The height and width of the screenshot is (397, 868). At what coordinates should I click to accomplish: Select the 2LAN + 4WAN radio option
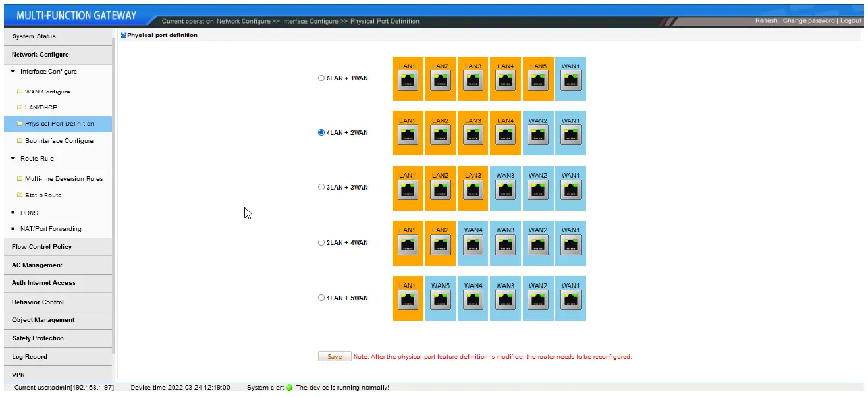pyautogui.click(x=321, y=242)
